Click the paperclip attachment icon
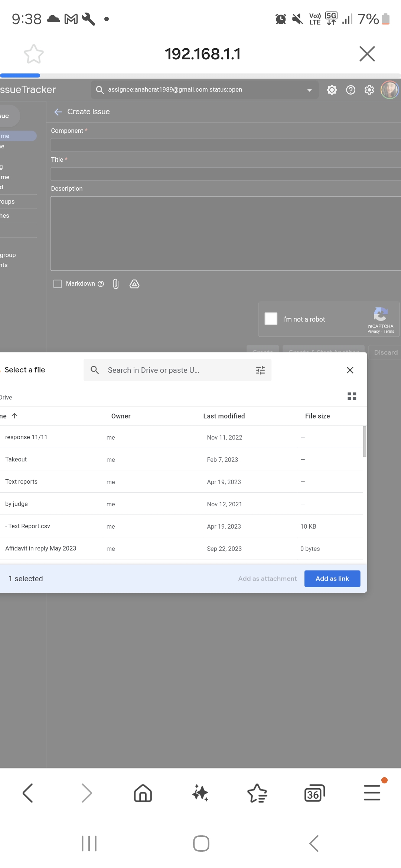 [116, 284]
